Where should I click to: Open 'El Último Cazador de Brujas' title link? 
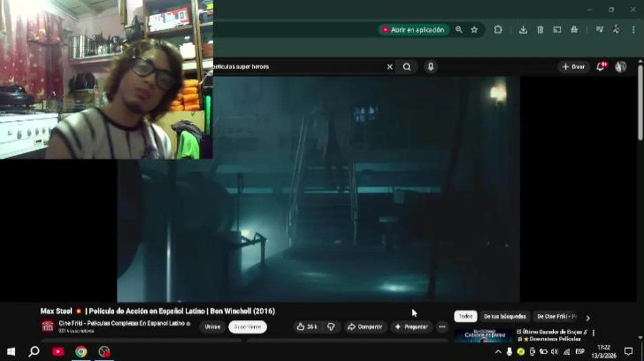551,335
